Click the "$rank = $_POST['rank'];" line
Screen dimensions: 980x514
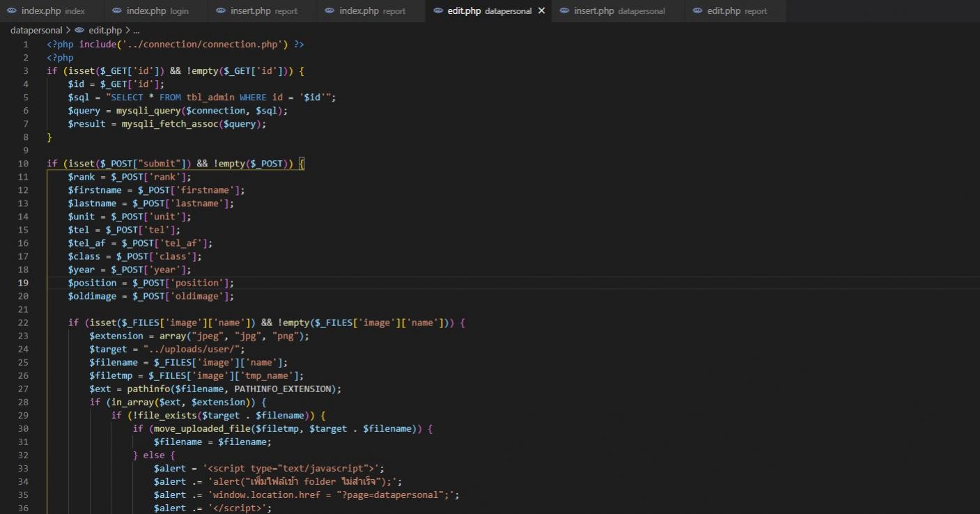pos(130,177)
